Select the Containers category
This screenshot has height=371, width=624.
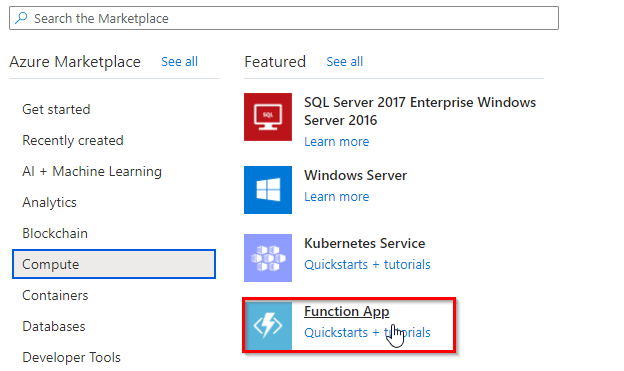pyautogui.click(x=55, y=295)
